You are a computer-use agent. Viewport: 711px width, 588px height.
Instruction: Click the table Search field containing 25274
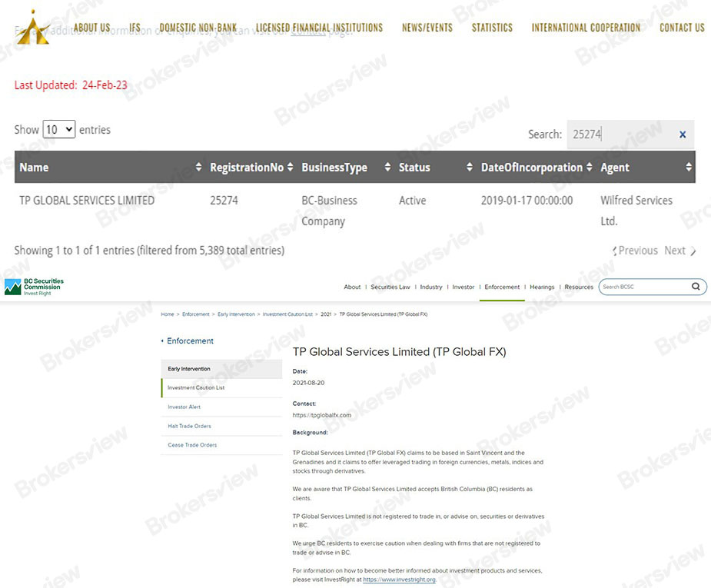[630, 135]
